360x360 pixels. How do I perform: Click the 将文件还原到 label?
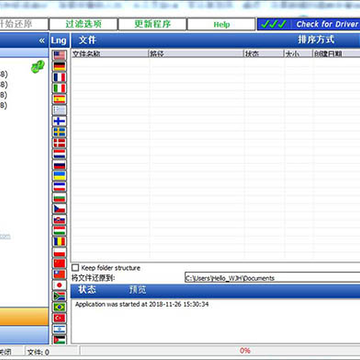point(93,278)
